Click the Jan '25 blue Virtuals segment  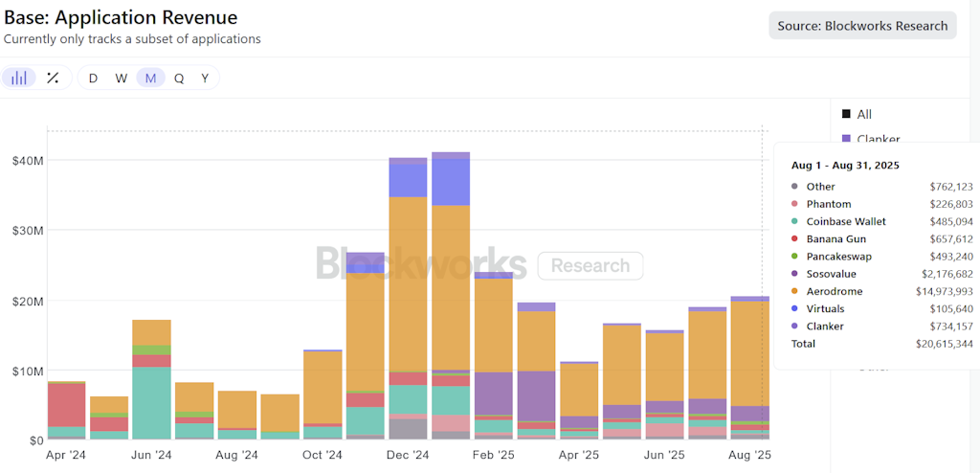tap(451, 182)
